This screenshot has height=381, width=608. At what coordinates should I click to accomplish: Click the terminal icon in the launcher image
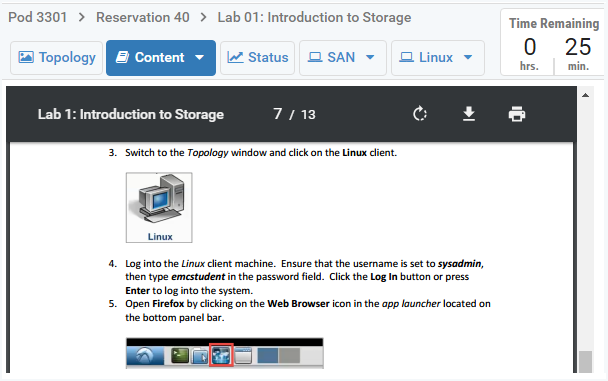(180, 355)
